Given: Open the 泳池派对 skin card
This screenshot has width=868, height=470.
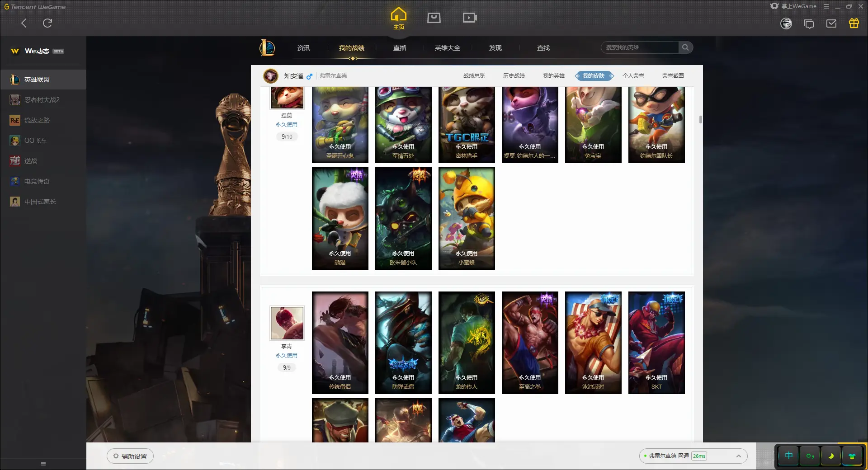Looking at the screenshot, I should [593, 343].
